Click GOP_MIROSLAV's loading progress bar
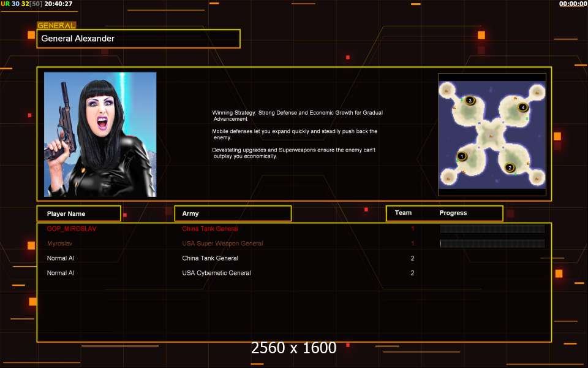Viewport: 588px width, 368px height. pyautogui.click(x=492, y=229)
